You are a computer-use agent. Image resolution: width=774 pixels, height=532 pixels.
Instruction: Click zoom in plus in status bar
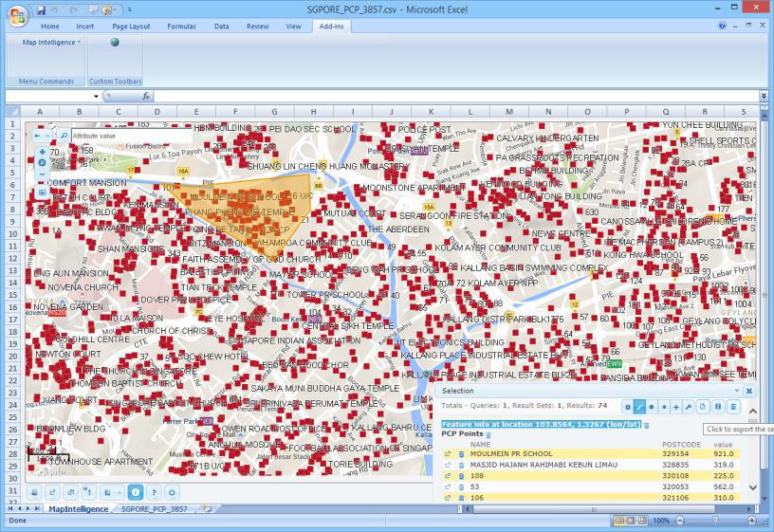pos(751,521)
